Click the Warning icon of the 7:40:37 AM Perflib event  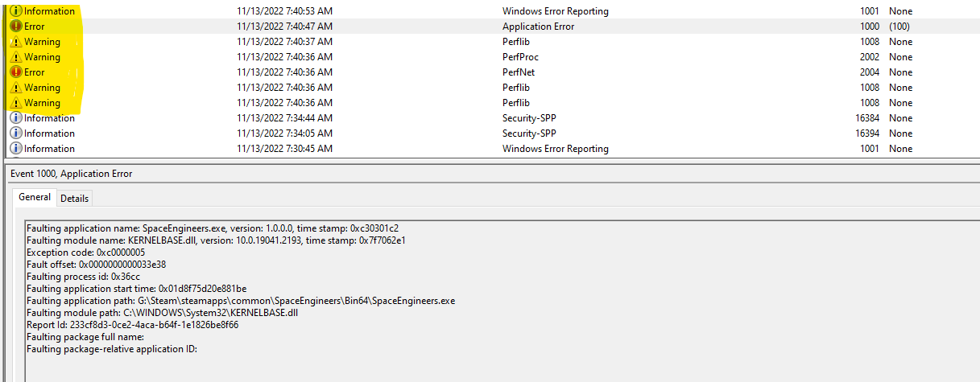click(16, 42)
